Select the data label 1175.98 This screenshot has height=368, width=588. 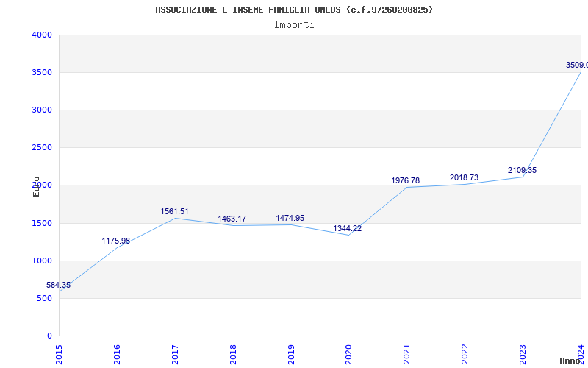(x=116, y=241)
